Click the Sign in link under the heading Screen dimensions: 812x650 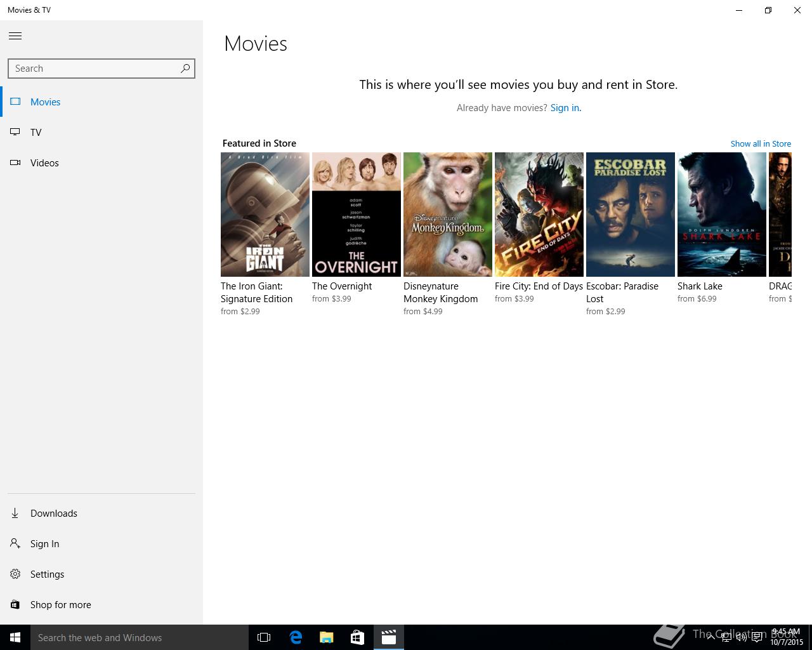[x=566, y=108]
